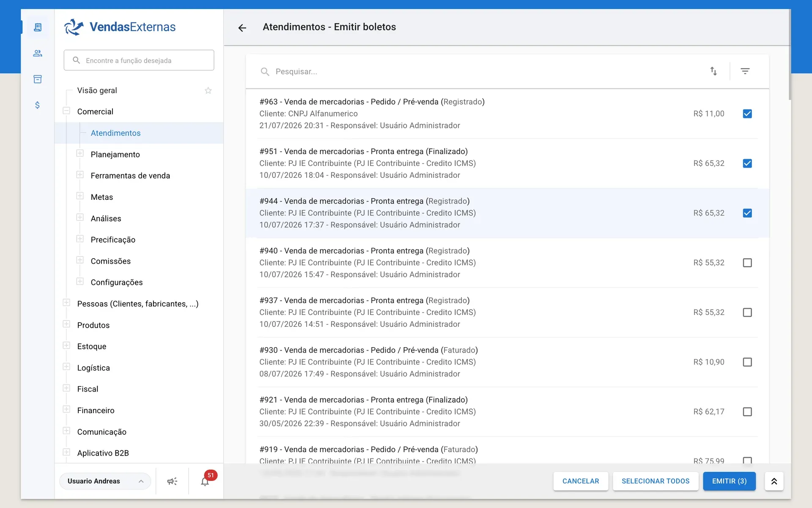Open the Usuario Andreas user dropdown
Image resolution: width=812 pixels, height=508 pixels.
[105, 481]
